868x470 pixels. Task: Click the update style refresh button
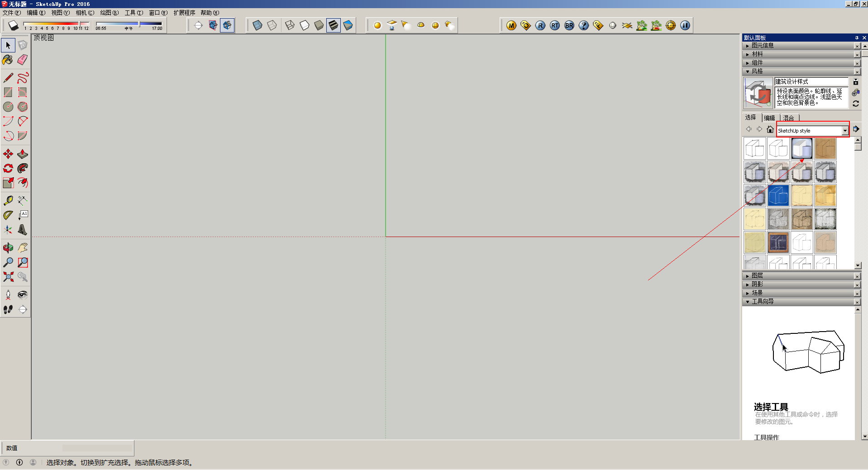coord(856,104)
